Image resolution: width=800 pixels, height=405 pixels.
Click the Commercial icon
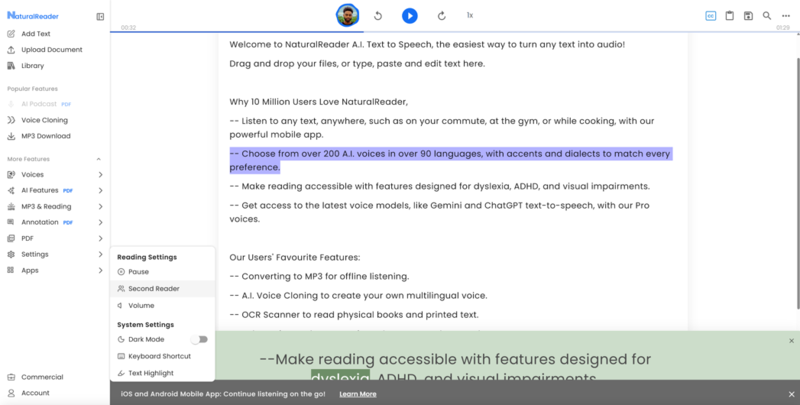[11, 377]
